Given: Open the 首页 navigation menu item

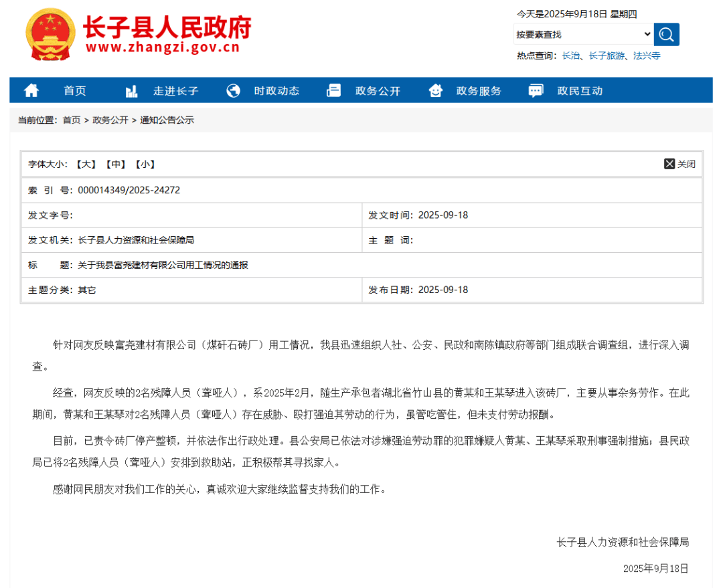Looking at the screenshot, I should [74, 90].
